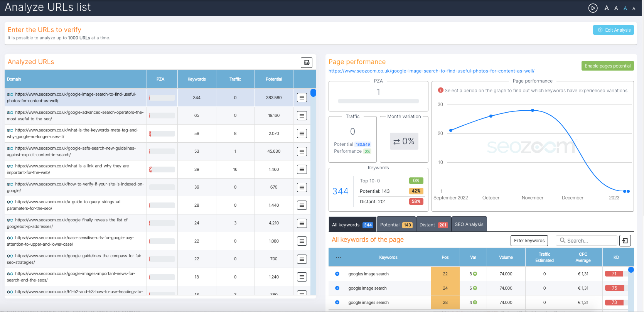Switch to the All keywords tab
Screen dimensions: 644x312
(x=352, y=224)
